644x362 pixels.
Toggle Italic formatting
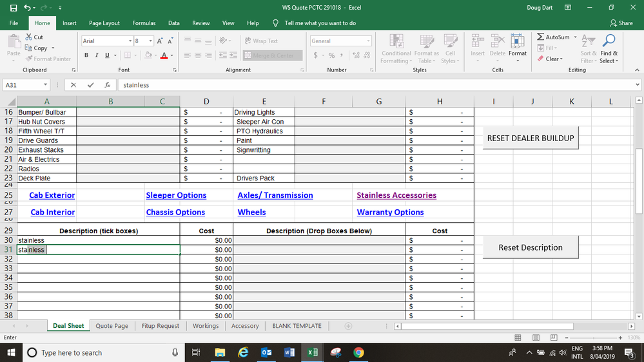click(97, 55)
